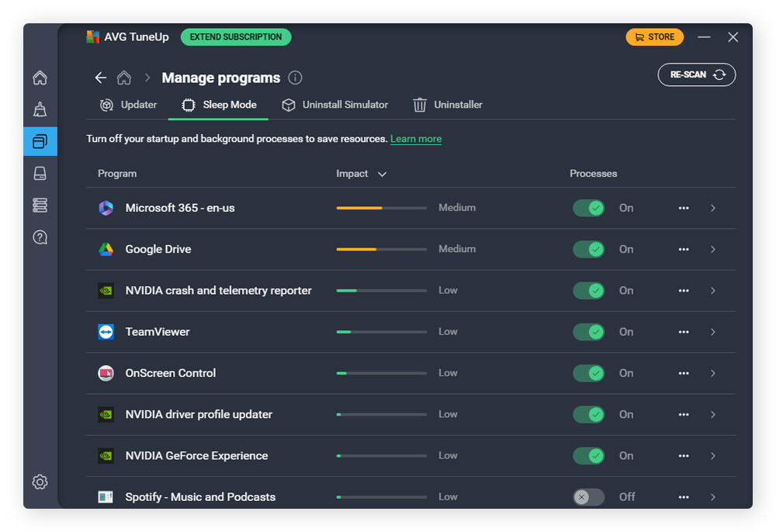The width and height of the screenshot is (776, 532).
Task: Click home icon in breadcrumb
Action: click(x=123, y=78)
